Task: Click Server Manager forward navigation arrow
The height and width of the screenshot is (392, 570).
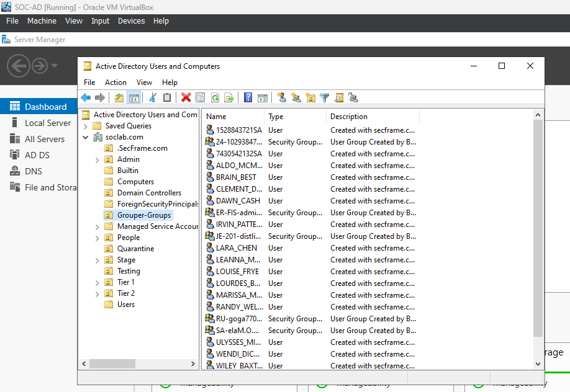Action: pos(40,66)
